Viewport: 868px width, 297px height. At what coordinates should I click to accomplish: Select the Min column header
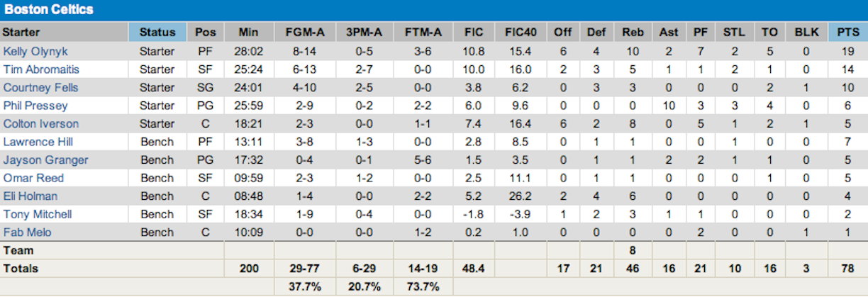tap(248, 33)
